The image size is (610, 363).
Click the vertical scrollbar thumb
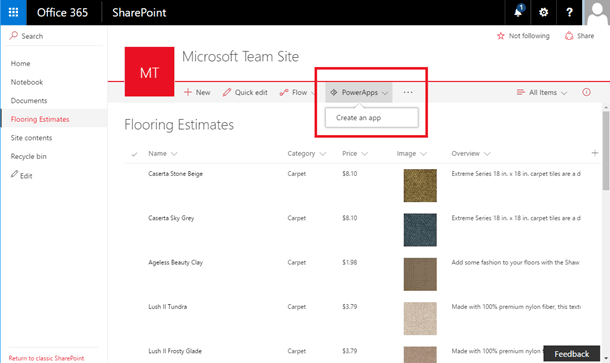(x=606, y=150)
